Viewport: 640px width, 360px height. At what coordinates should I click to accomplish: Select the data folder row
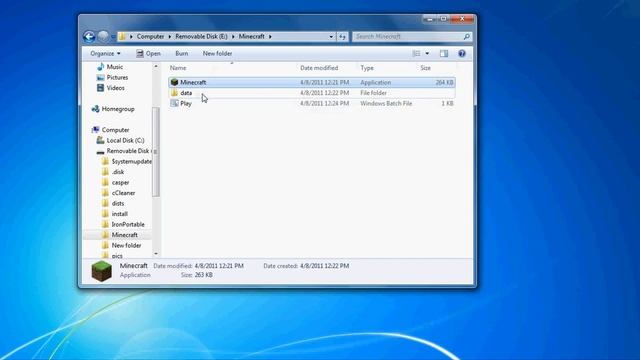click(312, 93)
